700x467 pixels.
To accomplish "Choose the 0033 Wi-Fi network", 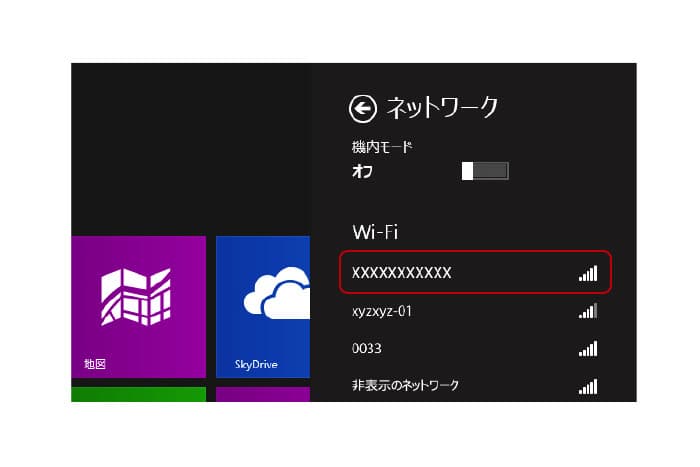I will [x=367, y=348].
